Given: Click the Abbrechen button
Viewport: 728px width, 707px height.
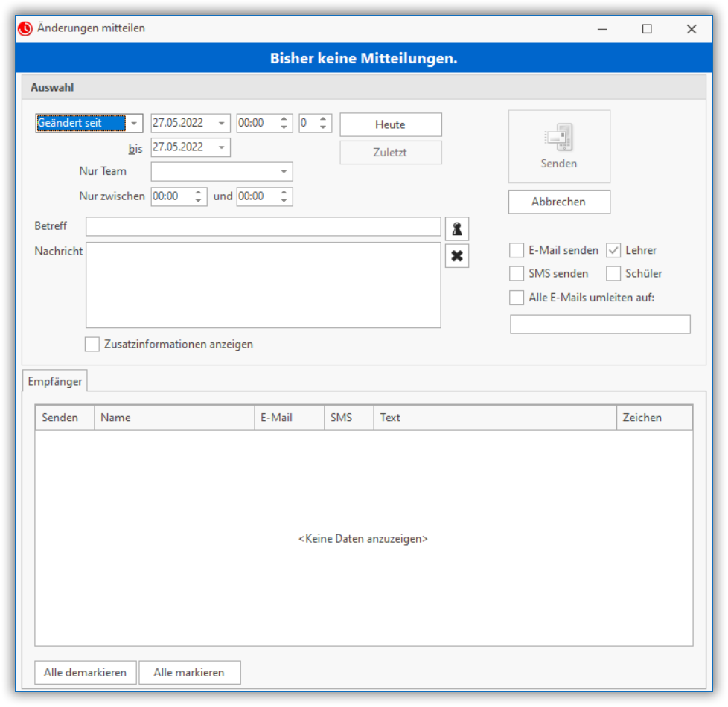Looking at the screenshot, I should pyautogui.click(x=558, y=202).
